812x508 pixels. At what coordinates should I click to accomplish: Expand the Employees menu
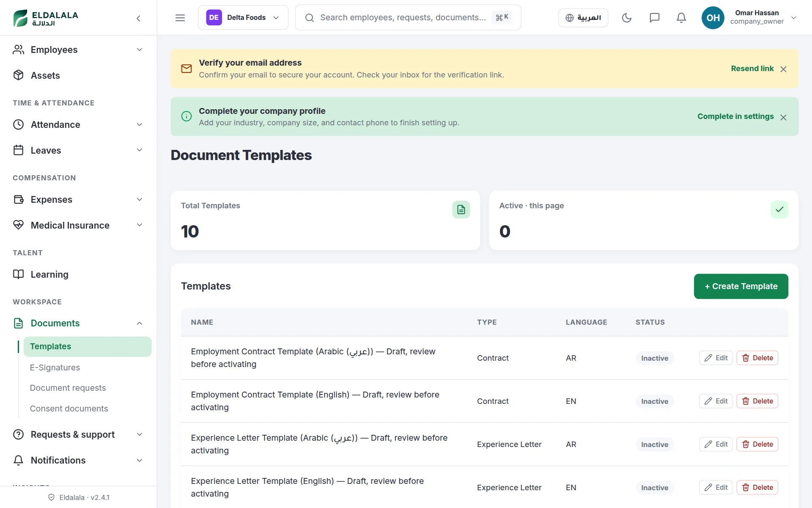point(79,50)
